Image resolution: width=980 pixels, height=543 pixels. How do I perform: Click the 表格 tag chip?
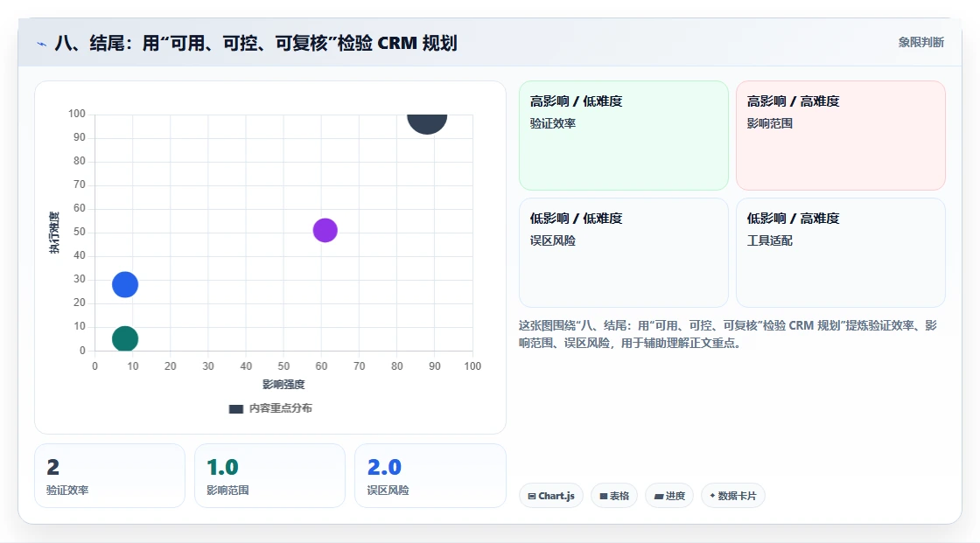click(x=614, y=496)
